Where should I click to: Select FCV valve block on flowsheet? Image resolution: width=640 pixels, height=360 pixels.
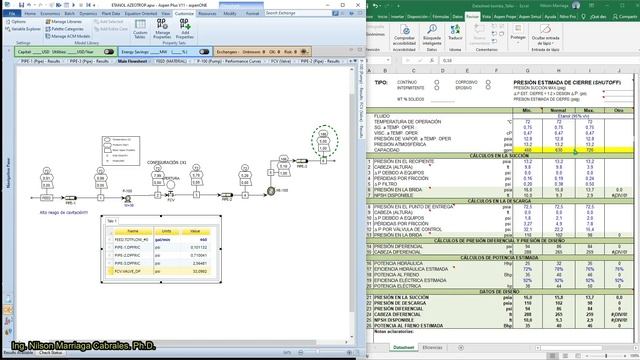[x=170, y=195]
